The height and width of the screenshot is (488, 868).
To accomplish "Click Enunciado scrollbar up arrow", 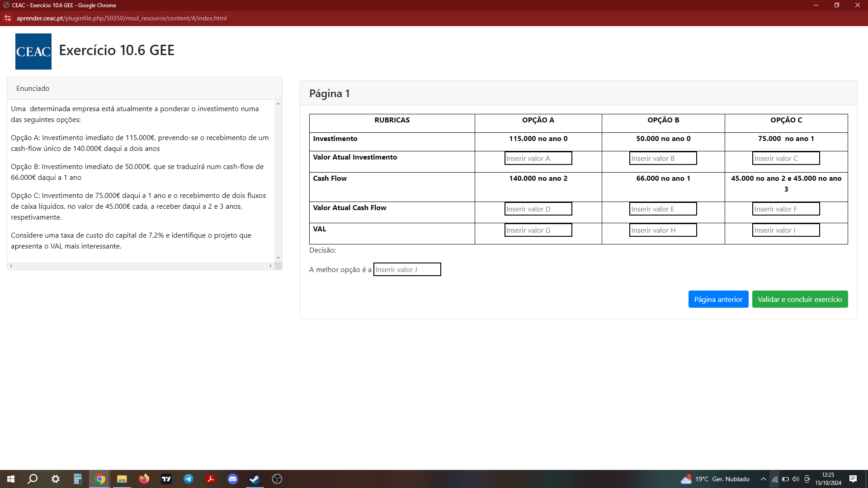I will point(278,104).
